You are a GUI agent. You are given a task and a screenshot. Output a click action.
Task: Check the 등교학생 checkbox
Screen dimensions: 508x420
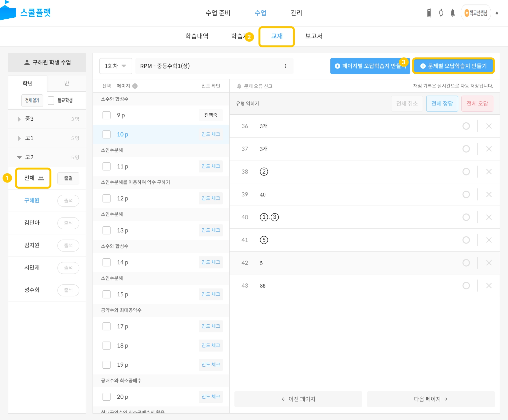pos(51,101)
